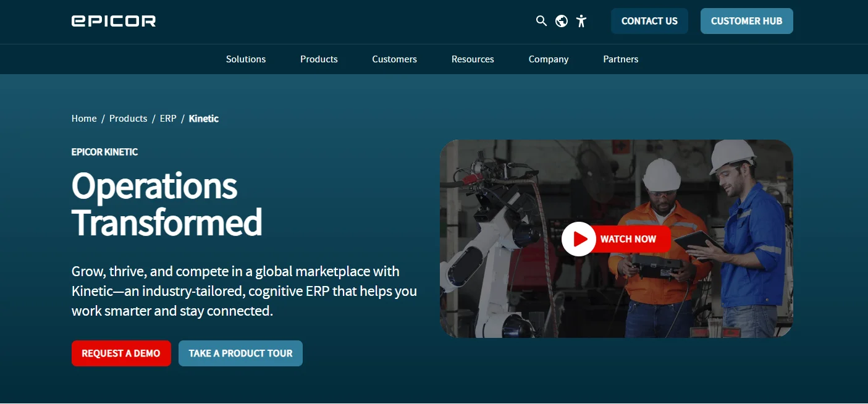Go to Products in the breadcrumb
The width and height of the screenshot is (868, 404).
128,119
